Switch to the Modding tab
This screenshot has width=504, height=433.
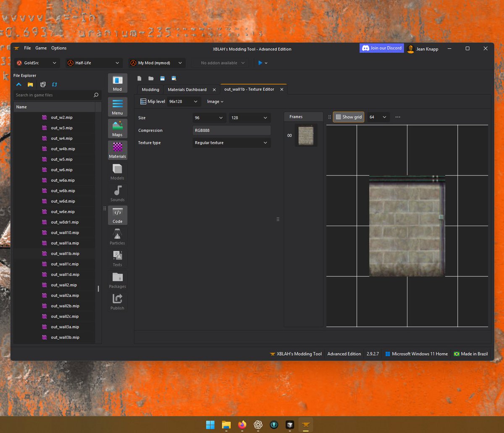150,89
